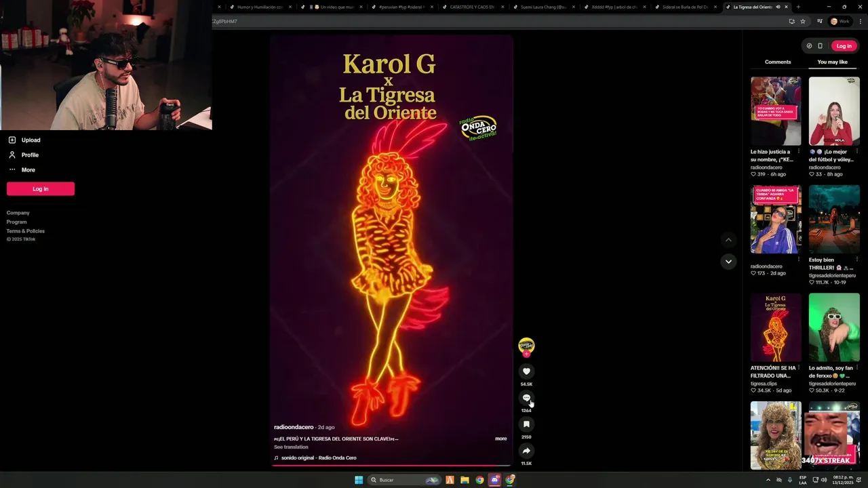The image size is (868, 488).
Task: Mute the tab using the speaker icon
Action: click(x=778, y=7)
